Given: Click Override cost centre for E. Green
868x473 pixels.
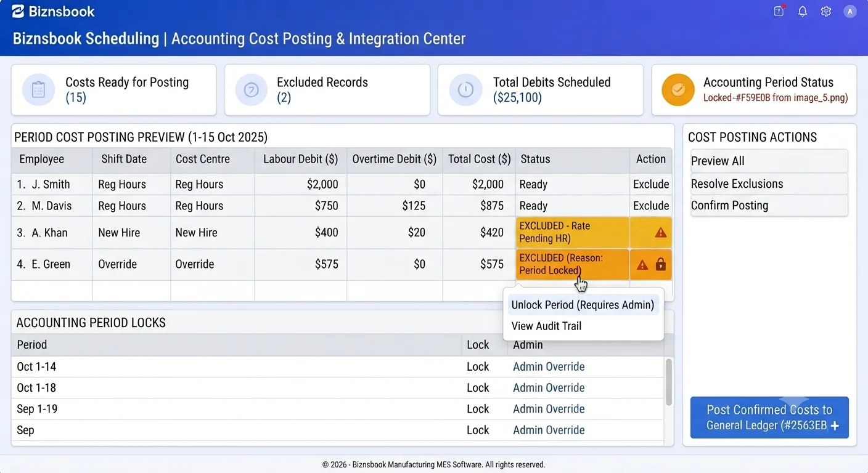Looking at the screenshot, I should (195, 264).
